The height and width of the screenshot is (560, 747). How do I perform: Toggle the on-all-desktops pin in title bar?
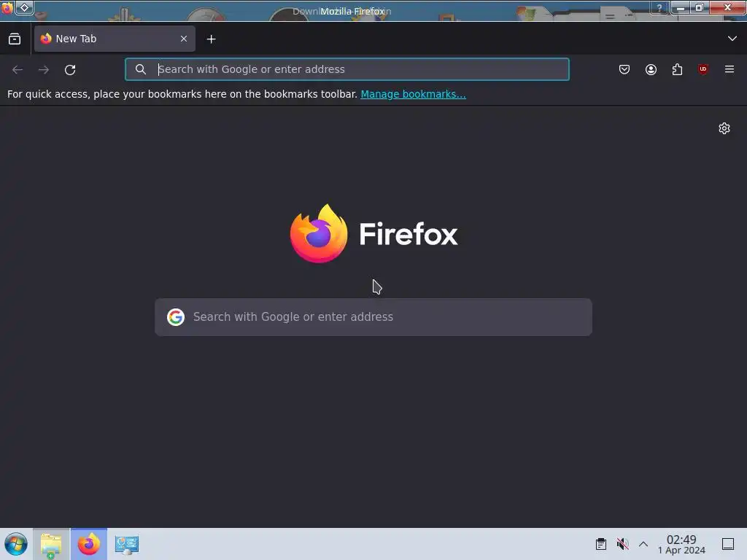(x=24, y=8)
